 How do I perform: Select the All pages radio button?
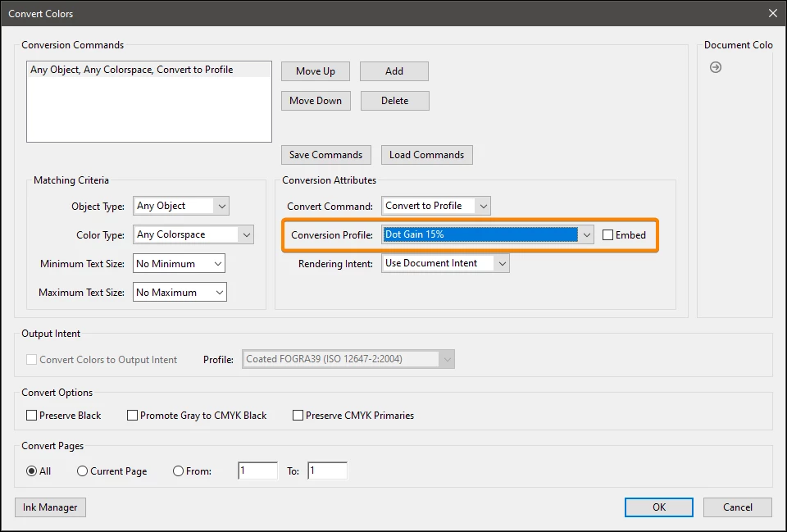click(32, 471)
